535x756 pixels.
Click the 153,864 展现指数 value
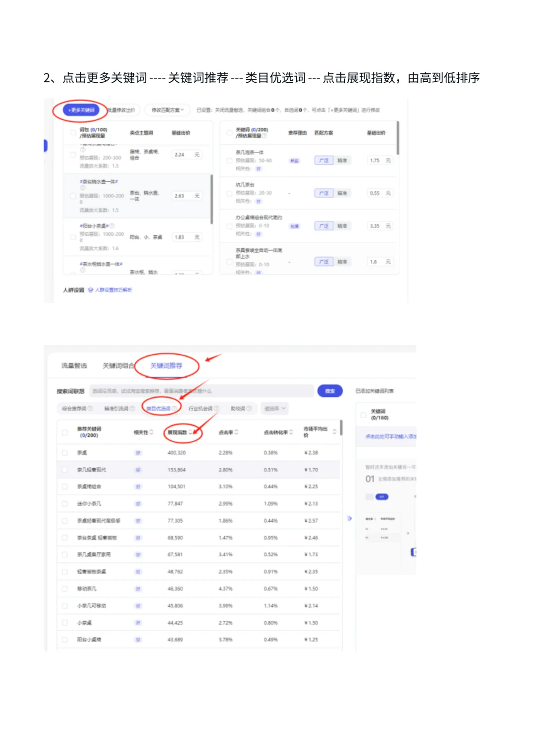[176, 470]
